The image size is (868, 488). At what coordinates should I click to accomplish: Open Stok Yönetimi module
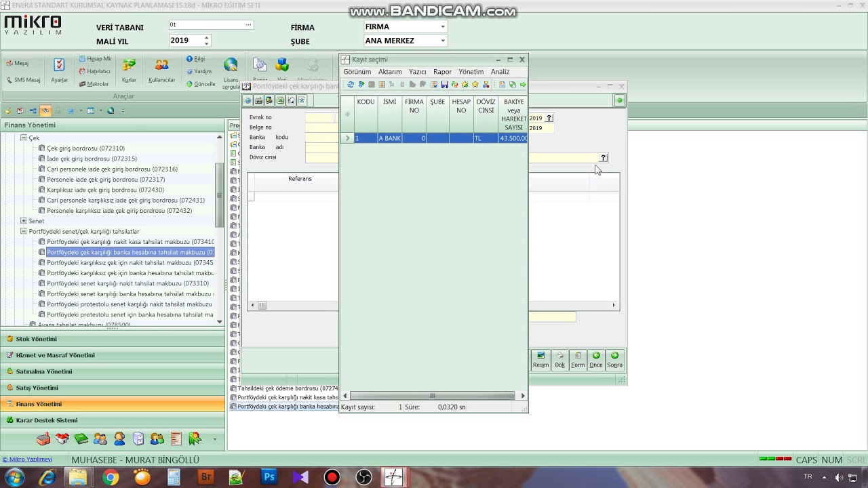[x=113, y=339]
